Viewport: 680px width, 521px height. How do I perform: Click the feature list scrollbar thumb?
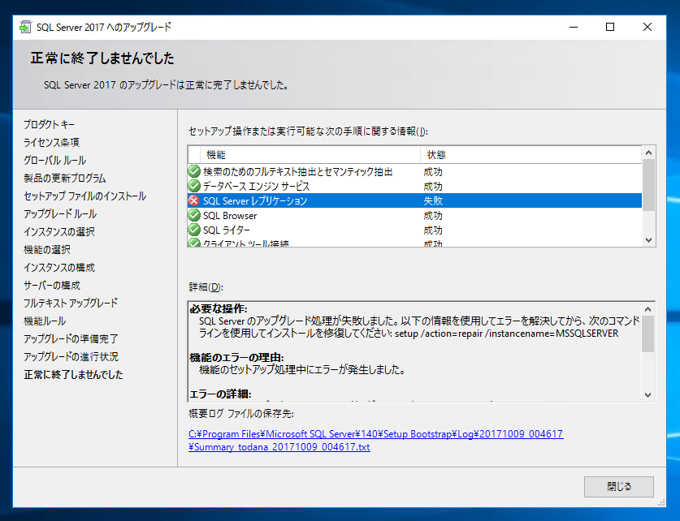(x=649, y=185)
